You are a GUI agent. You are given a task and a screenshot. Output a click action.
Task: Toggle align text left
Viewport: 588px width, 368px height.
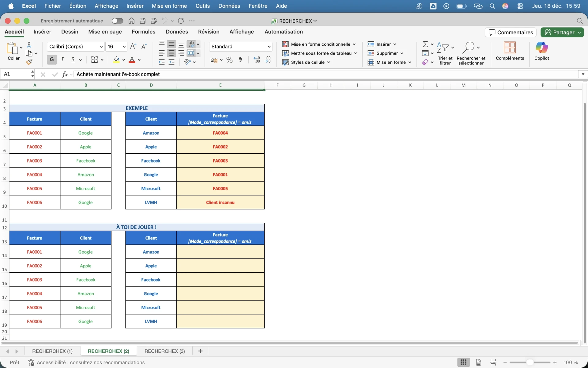pyautogui.click(x=162, y=53)
